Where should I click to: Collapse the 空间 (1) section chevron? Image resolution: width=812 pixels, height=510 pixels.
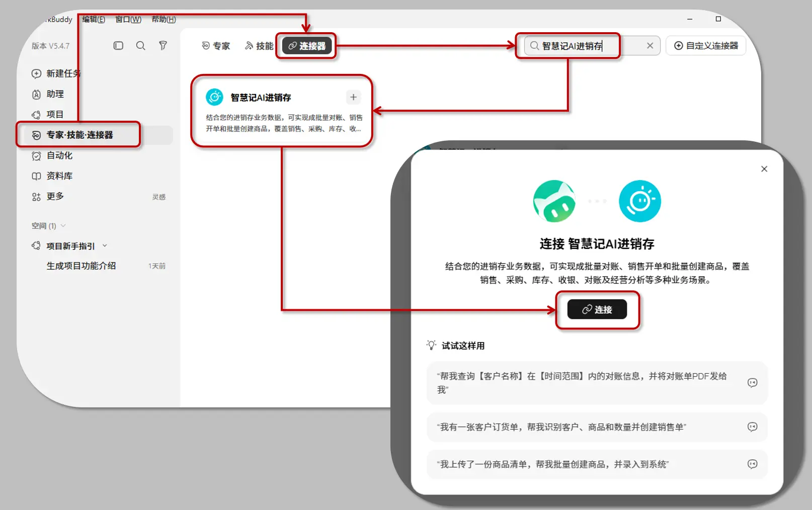(x=63, y=226)
